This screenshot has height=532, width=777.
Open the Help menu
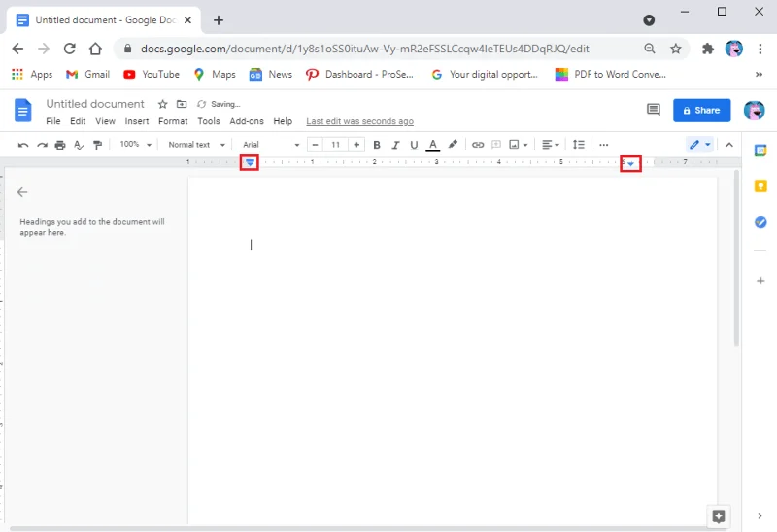pos(283,121)
